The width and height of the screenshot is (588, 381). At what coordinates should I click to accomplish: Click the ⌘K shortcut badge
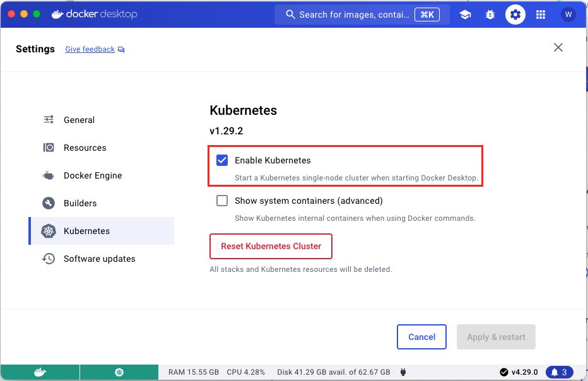pos(427,15)
